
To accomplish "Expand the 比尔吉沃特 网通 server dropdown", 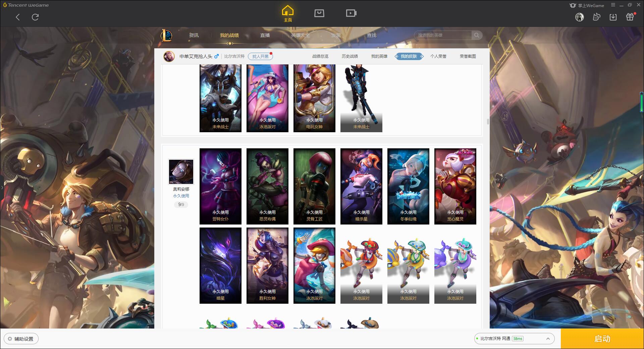I will (514, 339).
